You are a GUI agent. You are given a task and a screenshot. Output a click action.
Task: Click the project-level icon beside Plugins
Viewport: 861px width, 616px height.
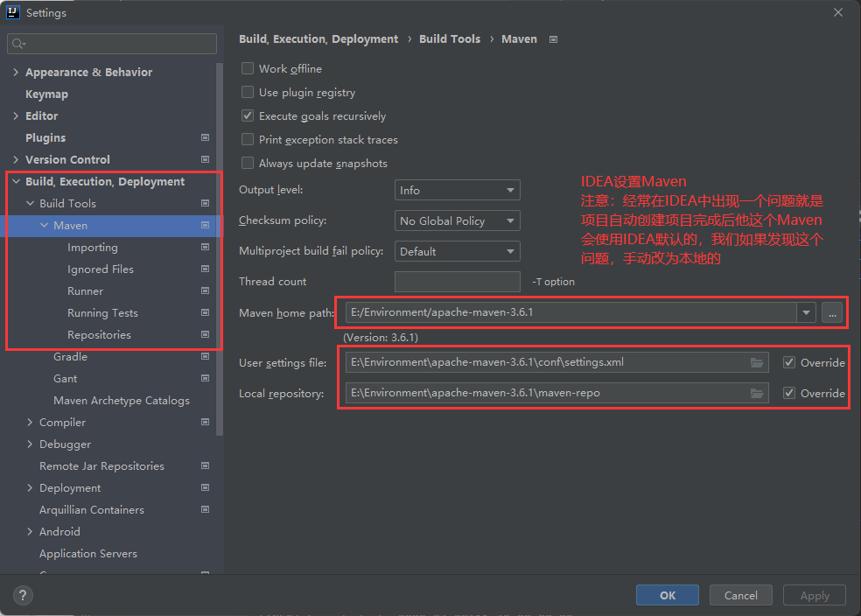pyautogui.click(x=206, y=137)
